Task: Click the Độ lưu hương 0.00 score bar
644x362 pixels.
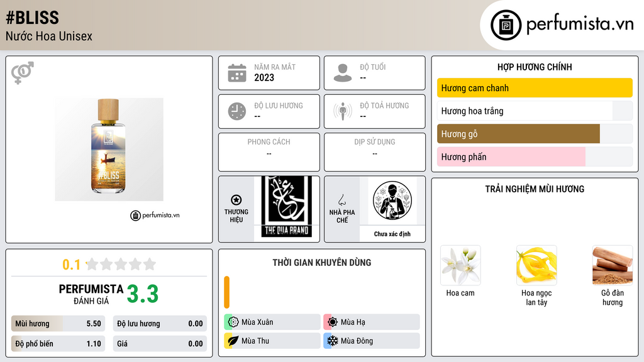Action: click(160, 324)
